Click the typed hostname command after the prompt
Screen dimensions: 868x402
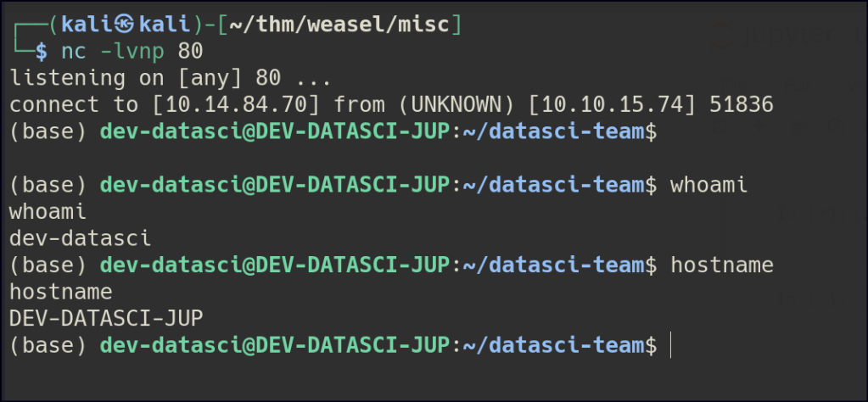[x=722, y=265]
